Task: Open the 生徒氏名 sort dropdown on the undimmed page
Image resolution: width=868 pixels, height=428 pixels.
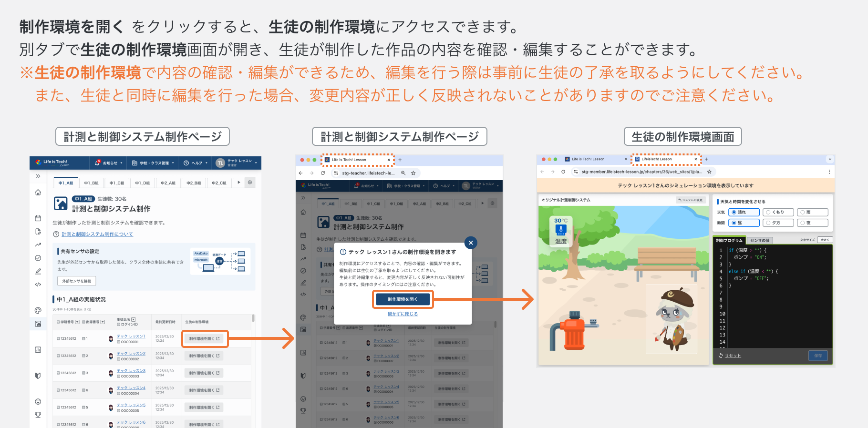Action: 134,319
